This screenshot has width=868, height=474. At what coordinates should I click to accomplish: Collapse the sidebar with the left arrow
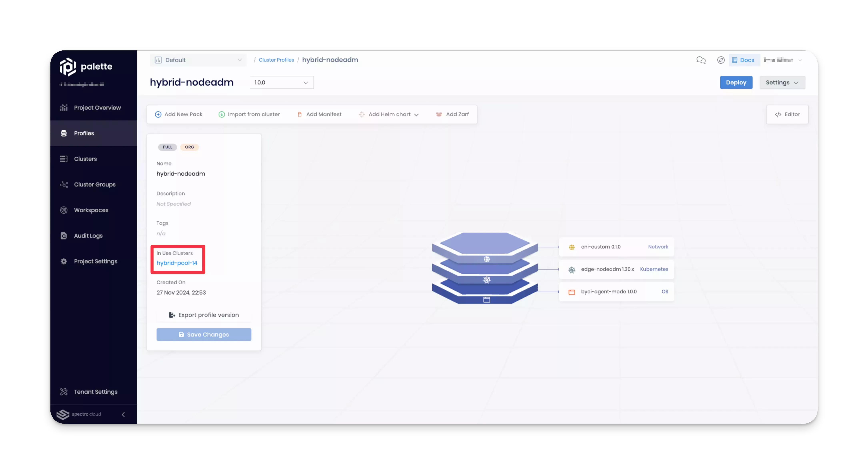[123, 414]
